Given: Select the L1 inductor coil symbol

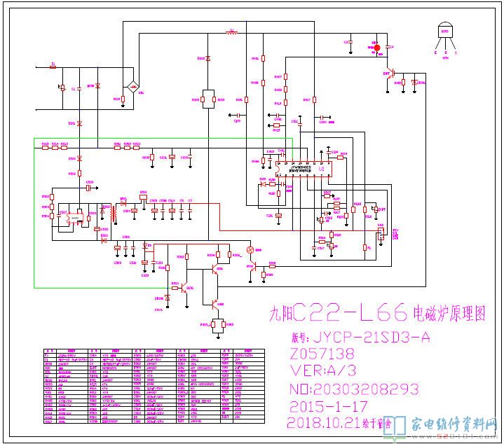Looking at the screenshot, I should [x=232, y=32].
